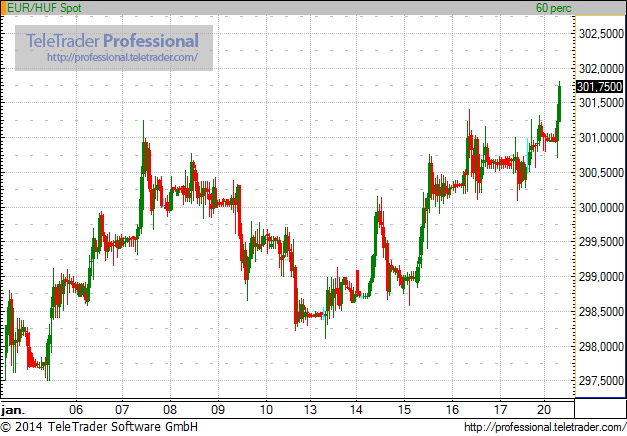The image size is (627, 436).
Task: Click the 302,5000 price axis label
Action: pyautogui.click(x=600, y=34)
